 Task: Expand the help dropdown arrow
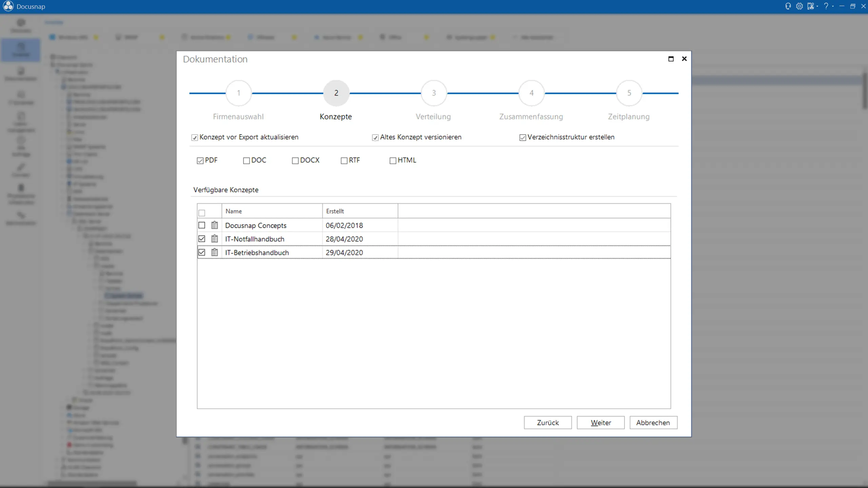pyautogui.click(x=833, y=6)
